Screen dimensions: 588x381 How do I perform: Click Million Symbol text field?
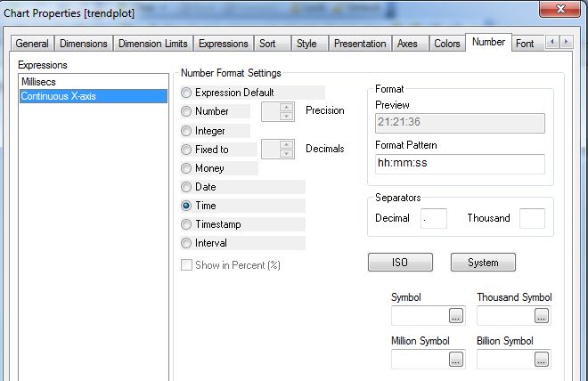coord(420,360)
